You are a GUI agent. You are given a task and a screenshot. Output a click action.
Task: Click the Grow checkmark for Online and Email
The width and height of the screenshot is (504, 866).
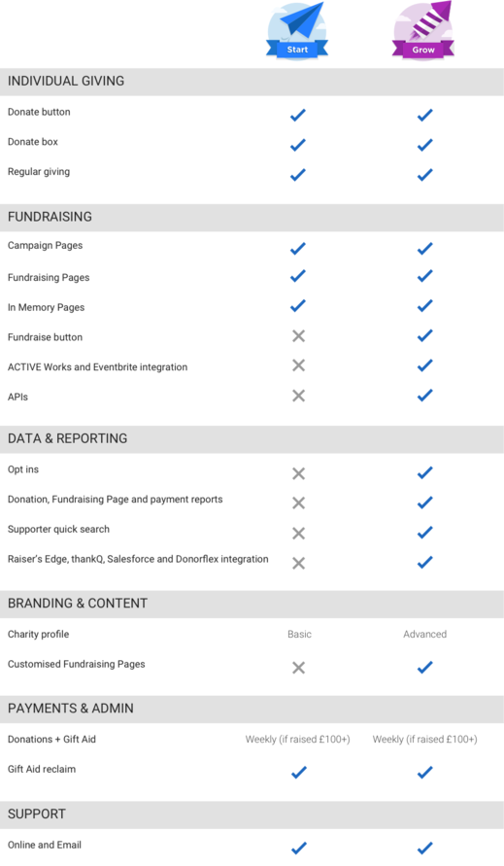(x=424, y=848)
